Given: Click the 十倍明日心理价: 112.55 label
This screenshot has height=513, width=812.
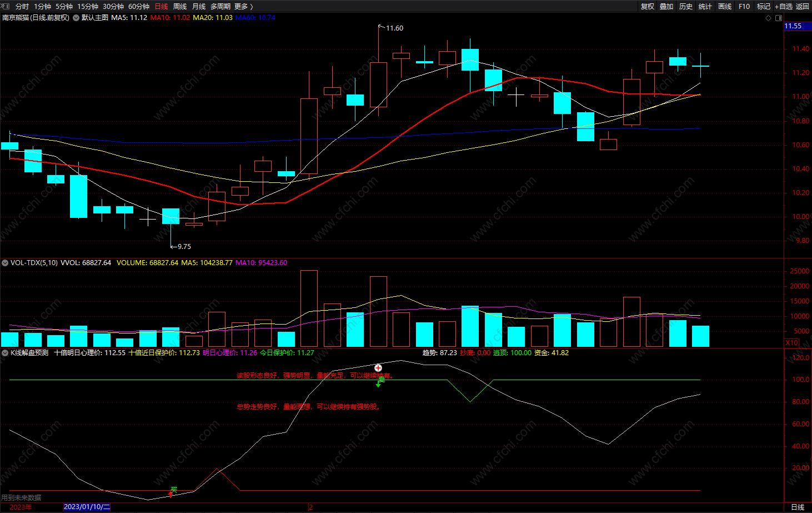Looking at the screenshot, I should click(90, 353).
